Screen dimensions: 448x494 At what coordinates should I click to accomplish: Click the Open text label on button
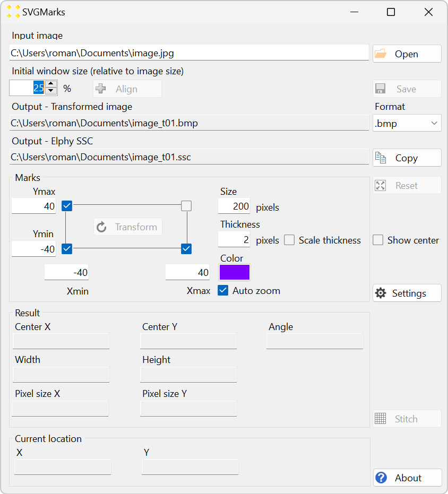tap(407, 54)
